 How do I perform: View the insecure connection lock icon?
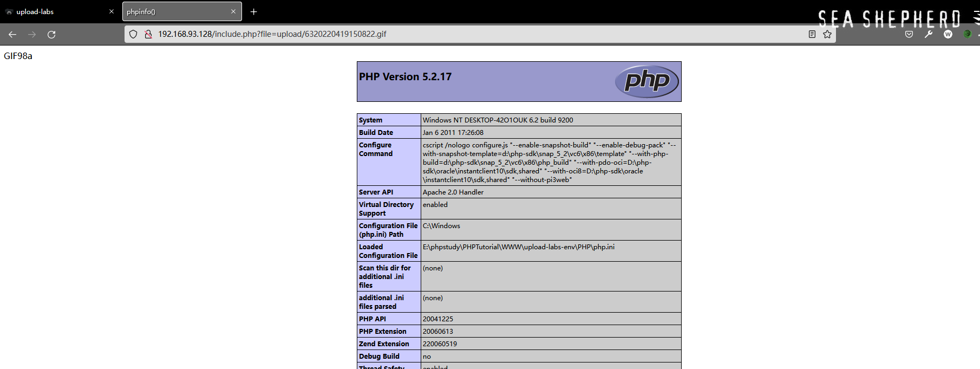point(148,34)
